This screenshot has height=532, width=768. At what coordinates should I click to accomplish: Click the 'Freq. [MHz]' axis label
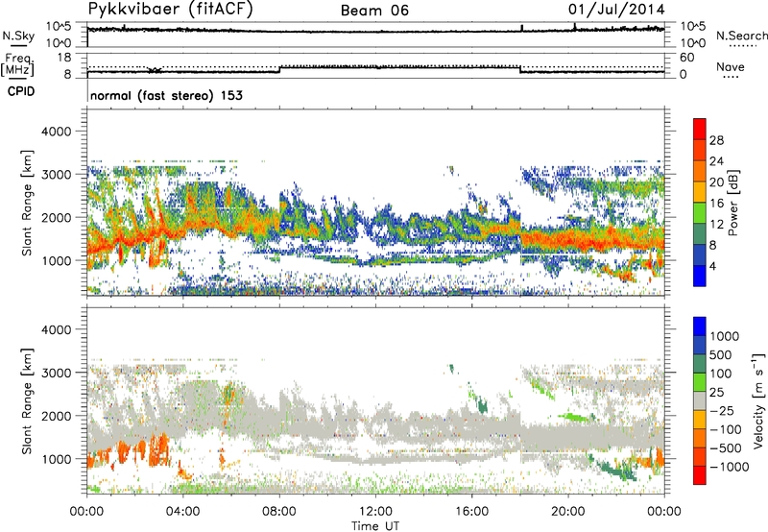pos(17,65)
